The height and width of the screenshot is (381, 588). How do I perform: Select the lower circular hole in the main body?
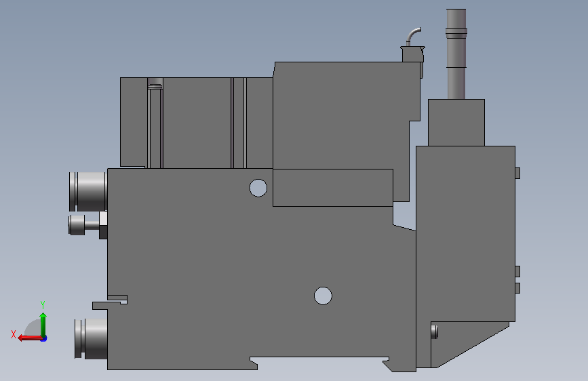323,296
